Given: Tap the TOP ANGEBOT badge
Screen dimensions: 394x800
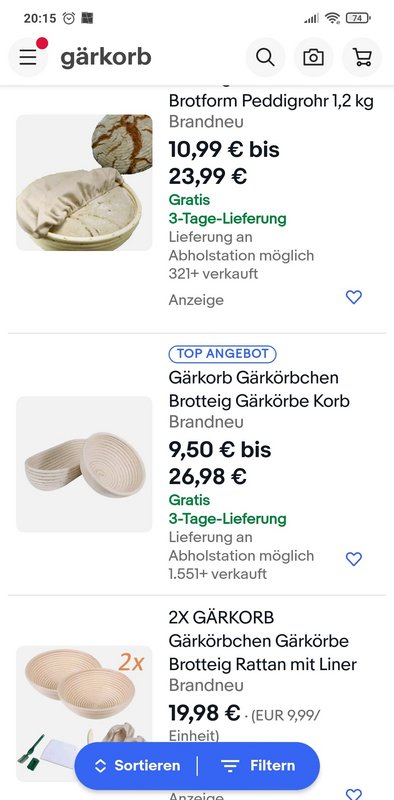Looking at the screenshot, I should [223, 354].
